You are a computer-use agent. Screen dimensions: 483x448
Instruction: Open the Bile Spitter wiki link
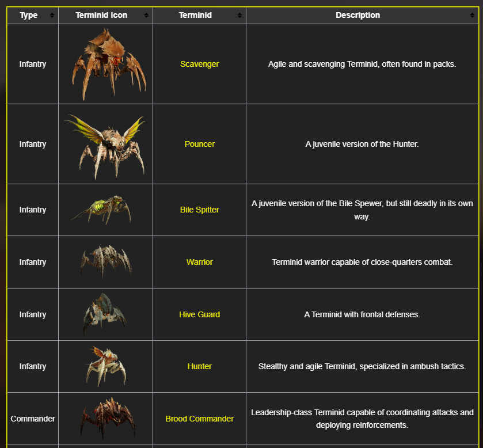[x=199, y=210]
